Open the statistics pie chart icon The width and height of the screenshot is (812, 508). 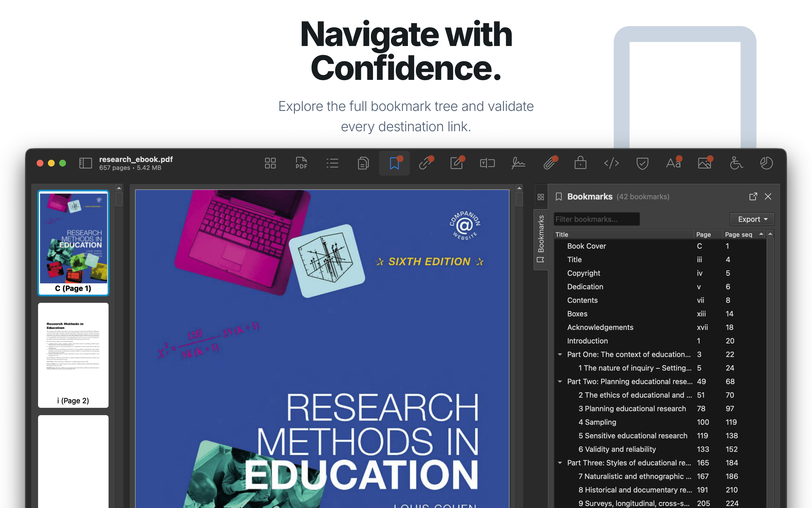[766, 163]
